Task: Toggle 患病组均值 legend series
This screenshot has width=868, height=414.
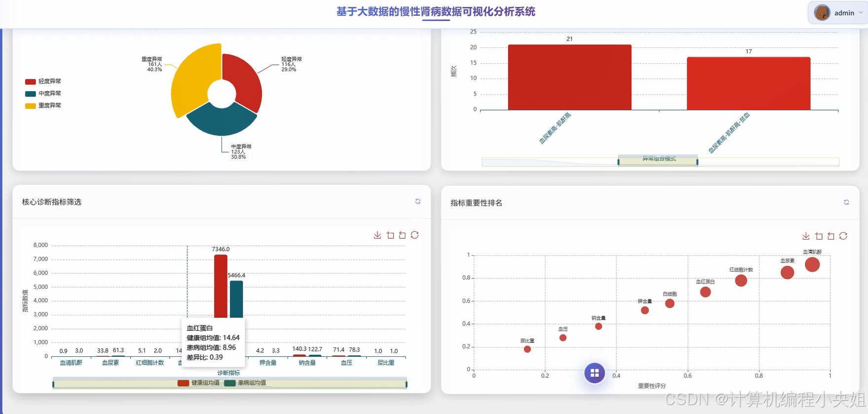Action: tap(245, 383)
